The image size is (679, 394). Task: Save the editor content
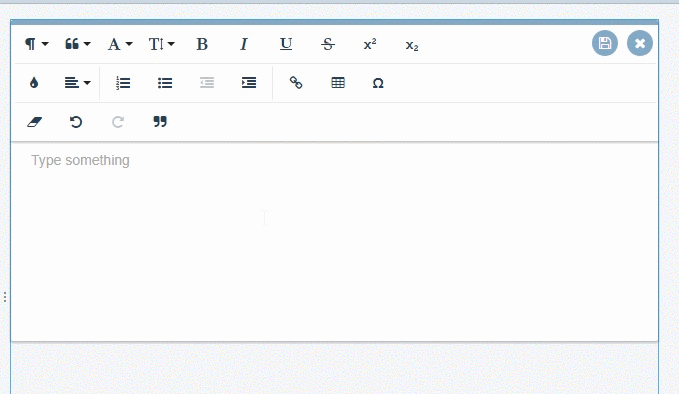pos(605,43)
